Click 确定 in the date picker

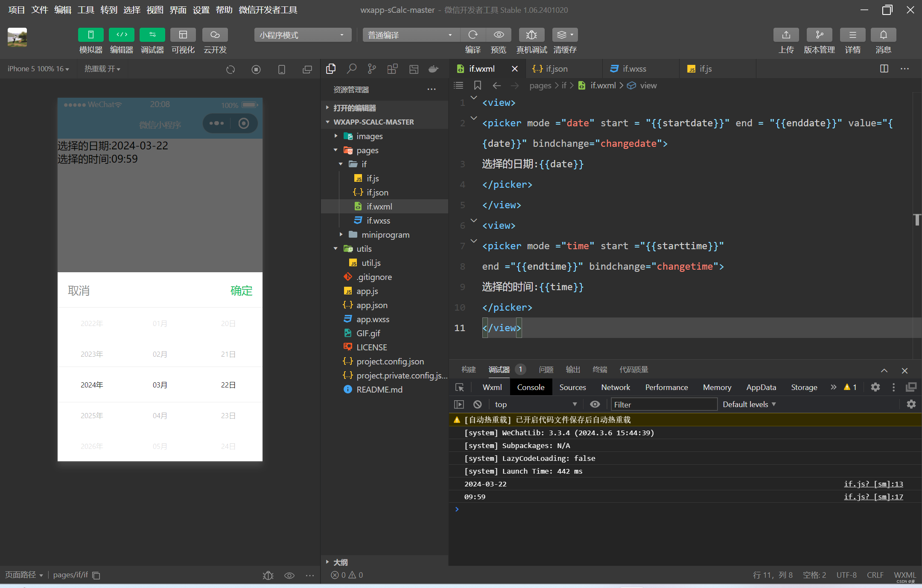[241, 291]
